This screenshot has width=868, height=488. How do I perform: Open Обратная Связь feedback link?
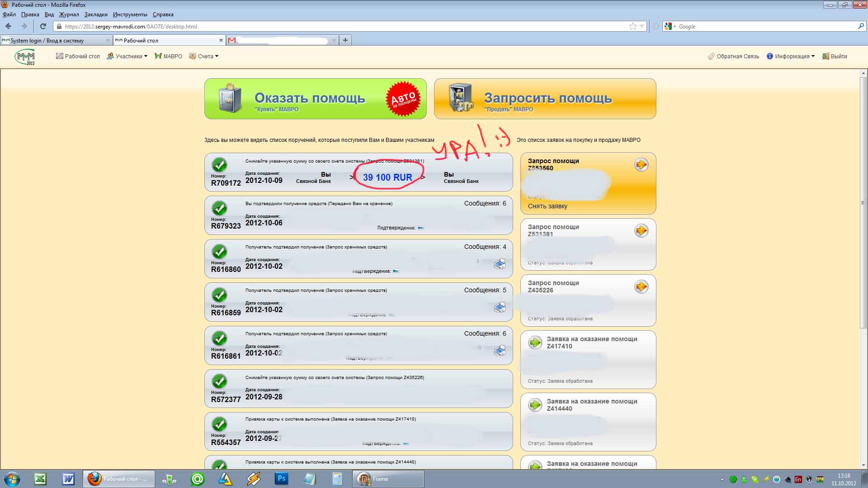click(733, 56)
